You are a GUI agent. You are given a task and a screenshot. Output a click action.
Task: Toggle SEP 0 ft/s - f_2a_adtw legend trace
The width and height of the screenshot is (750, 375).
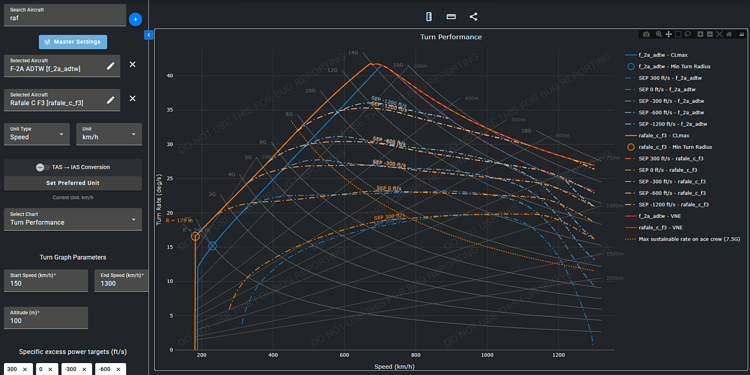pyautogui.click(x=662, y=89)
